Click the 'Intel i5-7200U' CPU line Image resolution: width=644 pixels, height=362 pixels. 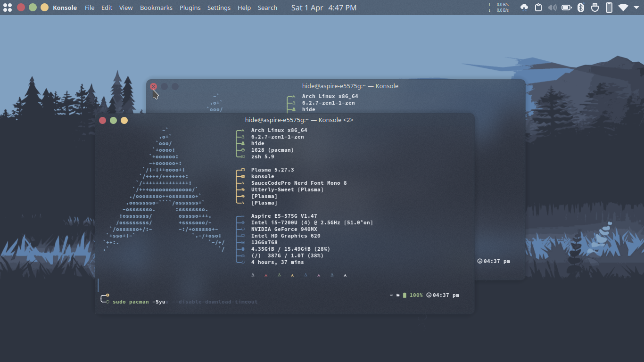tap(312, 222)
